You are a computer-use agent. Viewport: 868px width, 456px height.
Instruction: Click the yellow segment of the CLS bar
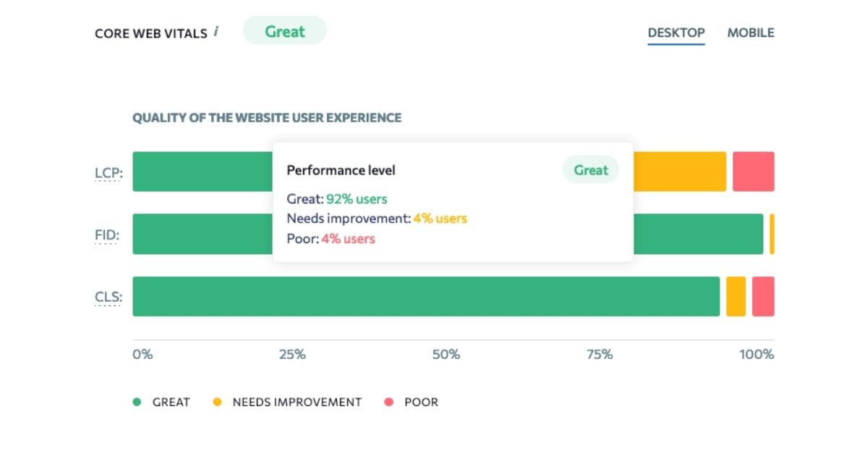(x=735, y=296)
